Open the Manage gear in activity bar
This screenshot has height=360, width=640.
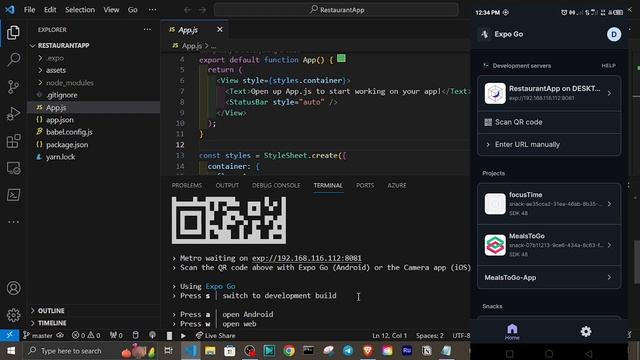(x=13, y=315)
